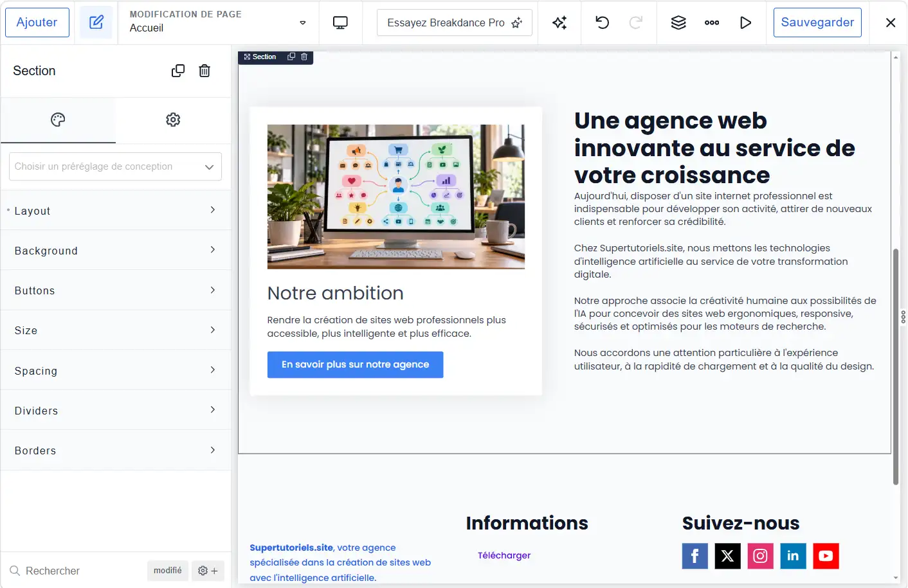Open the three-dots more options icon
908x588 pixels.
pyautogui.click(x=712, y=22)
